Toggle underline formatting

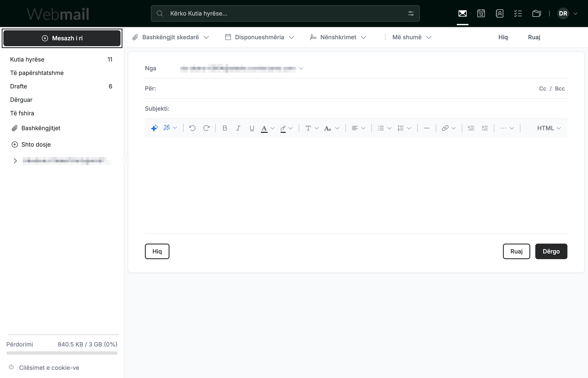[252, 128]
